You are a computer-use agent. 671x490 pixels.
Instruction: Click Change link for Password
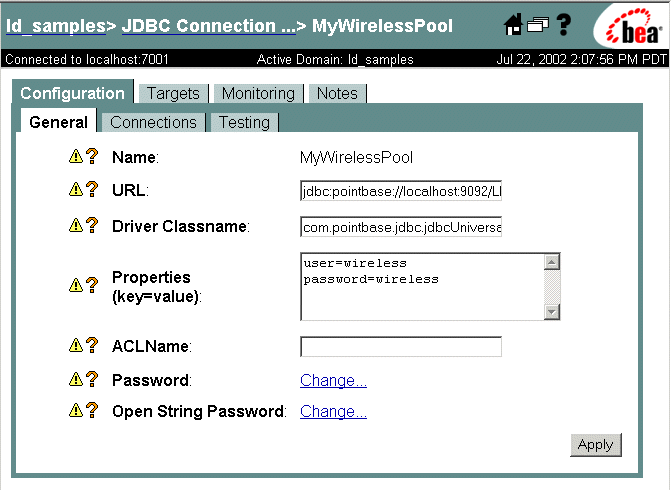click(333, 380)
